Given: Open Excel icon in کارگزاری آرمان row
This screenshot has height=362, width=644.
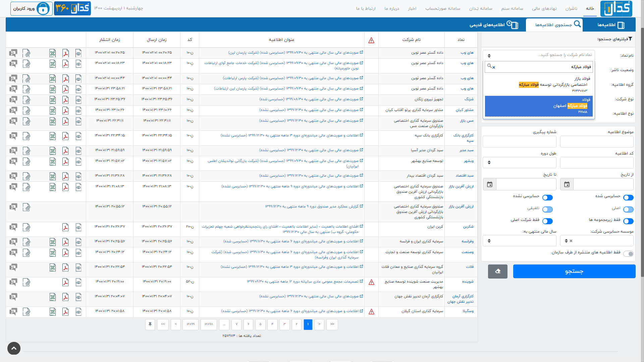Looking at the screenshot, I should point(53,297).
